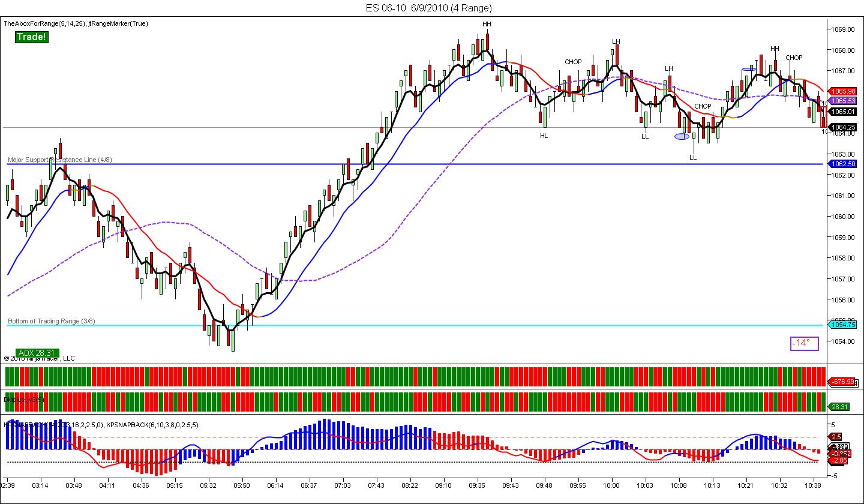864x504 pixels.
Task: Click the 1068.00 price axis label
Action: pyautogui.click(x=842, y=50)
